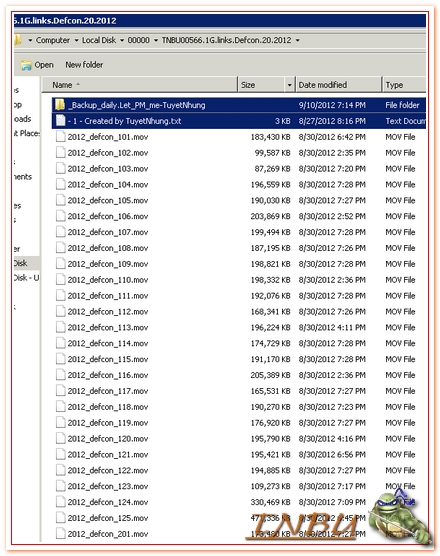Click the 205,389 KB size value
The width and height of the screenshot is (440, 556).
point(271,375)
